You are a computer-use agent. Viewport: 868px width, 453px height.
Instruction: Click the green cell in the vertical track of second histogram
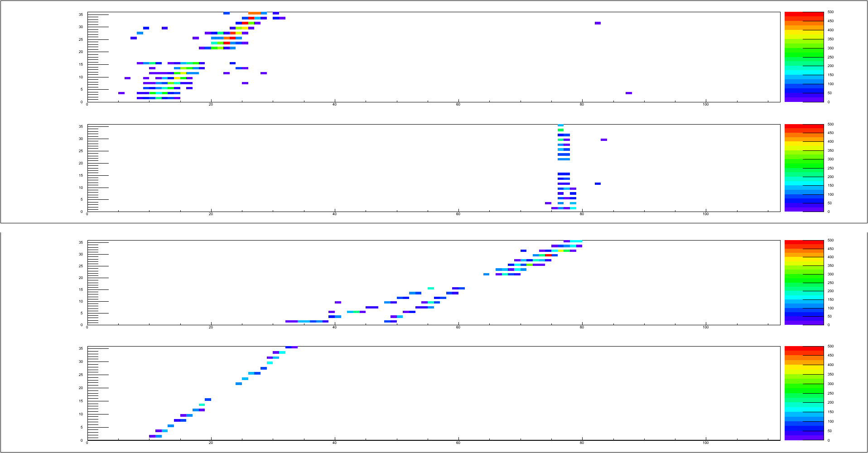pyautogui.click(x=560, y=130)
